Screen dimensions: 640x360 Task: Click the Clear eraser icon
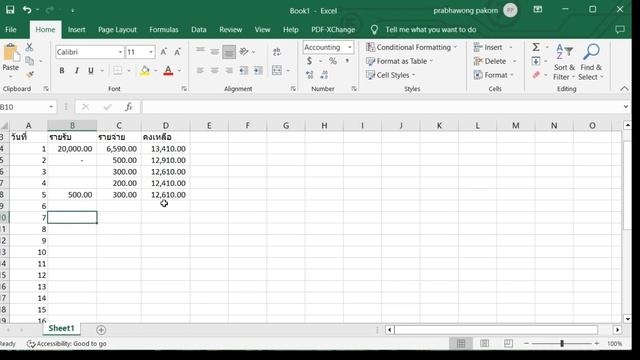tap(536, 75)
